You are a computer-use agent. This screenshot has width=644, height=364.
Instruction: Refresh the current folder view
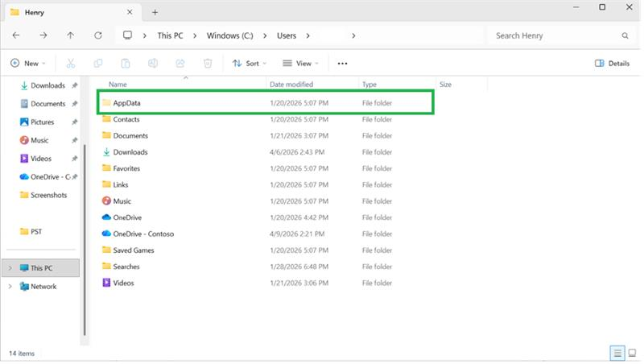coord(97,35)
